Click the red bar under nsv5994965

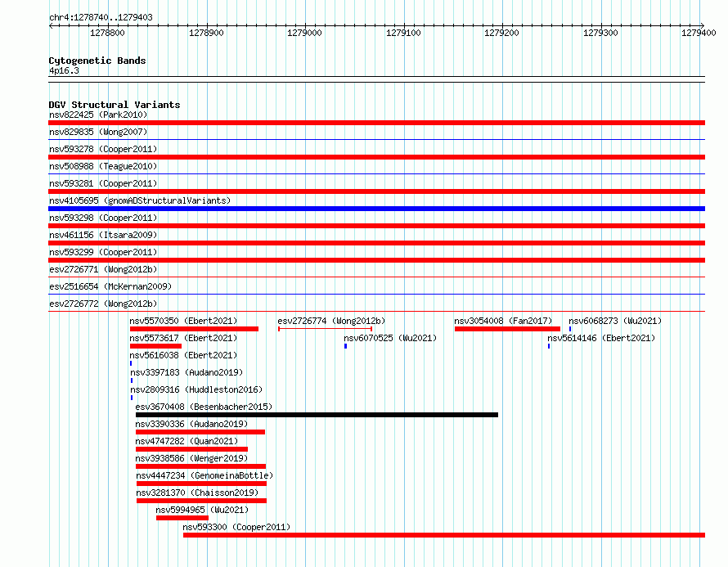pos(182,518)
